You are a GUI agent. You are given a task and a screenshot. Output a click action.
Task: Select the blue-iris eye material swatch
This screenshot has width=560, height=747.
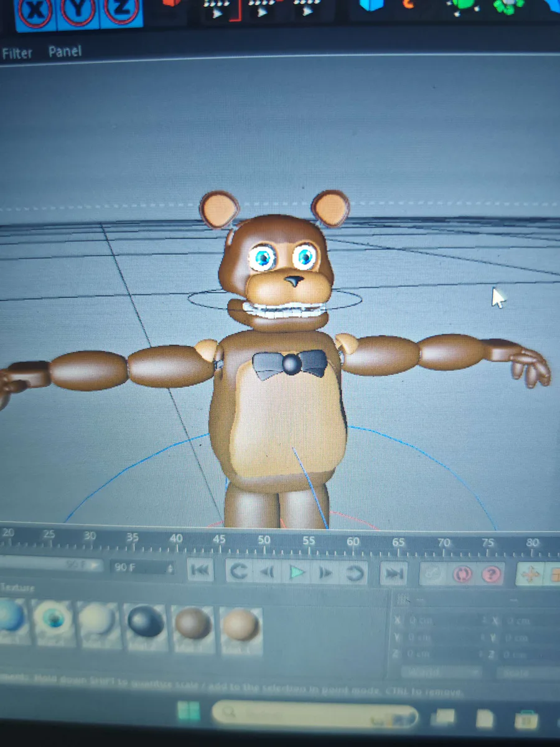click(53, 622)
